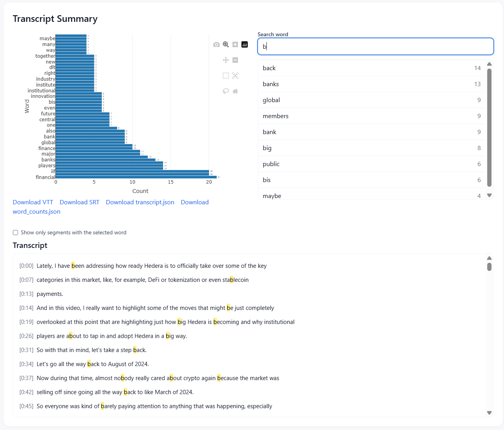
Task: Select the Pan tool for the chart
Action: click(226, 60)
